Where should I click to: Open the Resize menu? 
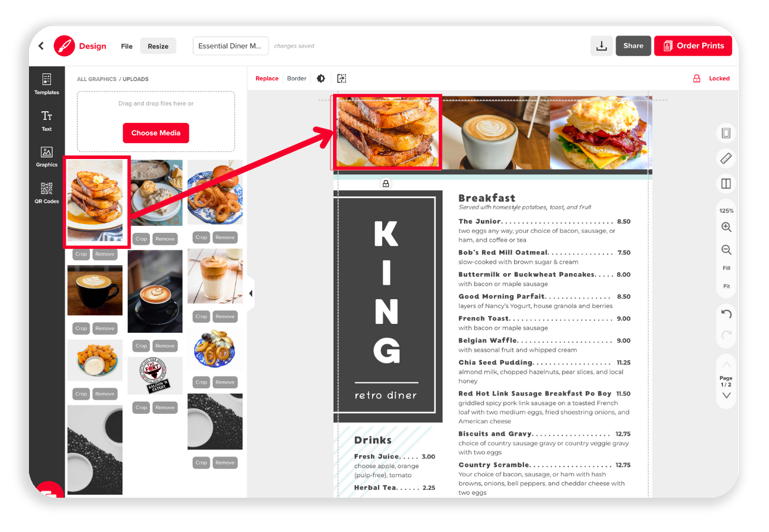(x=158, y=46)
